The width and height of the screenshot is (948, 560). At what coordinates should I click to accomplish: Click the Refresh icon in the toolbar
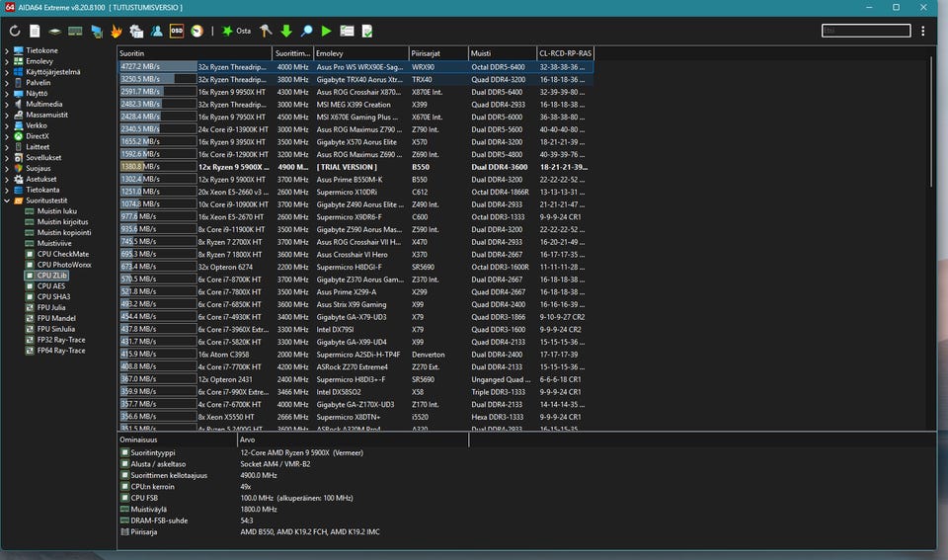tap(15, 32)
